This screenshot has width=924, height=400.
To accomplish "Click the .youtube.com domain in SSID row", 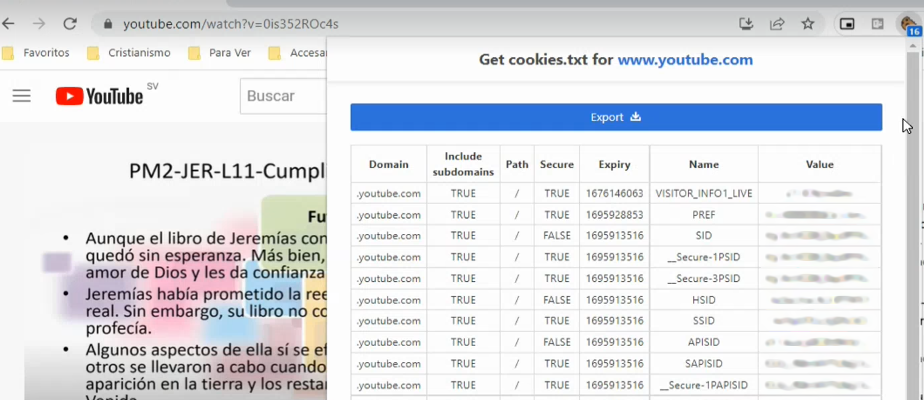I will 388,321.
